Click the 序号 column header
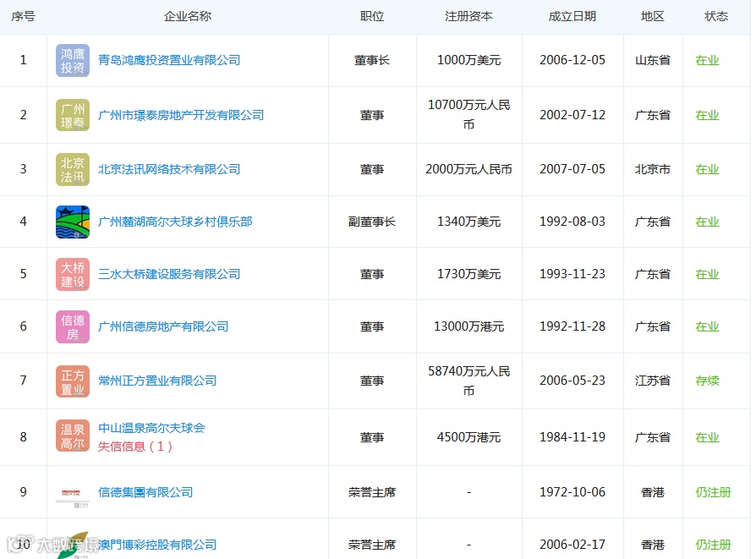Viewport: 756px width, 559px height. [x=23, y=16]
